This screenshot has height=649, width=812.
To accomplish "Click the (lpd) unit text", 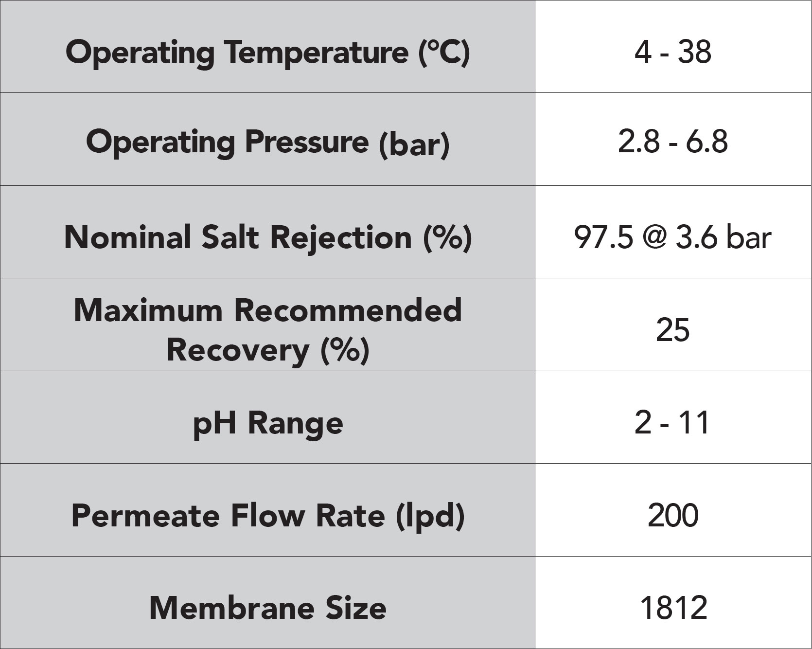I will (x=430, y=517).
